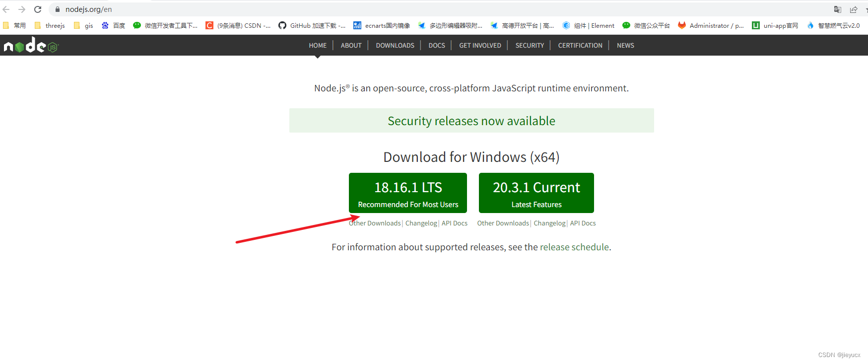This screenshot has height=363, width=868.
Task: Click the Node.js logo
Action: [31, 45]
